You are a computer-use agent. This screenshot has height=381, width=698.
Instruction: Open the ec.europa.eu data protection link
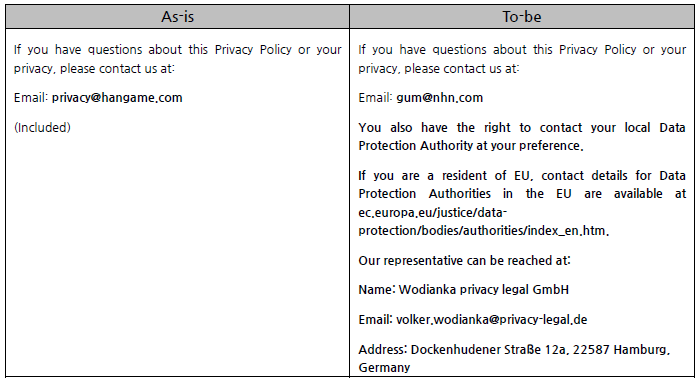tap(483, 222)
